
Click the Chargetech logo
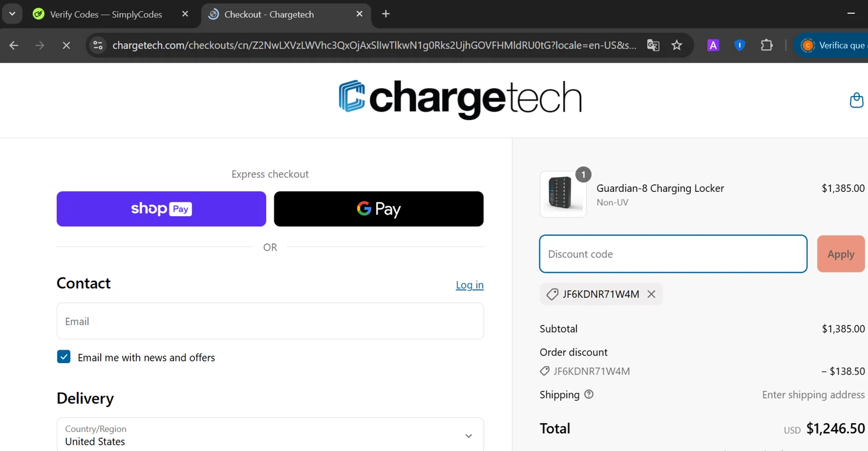(x=460, y=99)
